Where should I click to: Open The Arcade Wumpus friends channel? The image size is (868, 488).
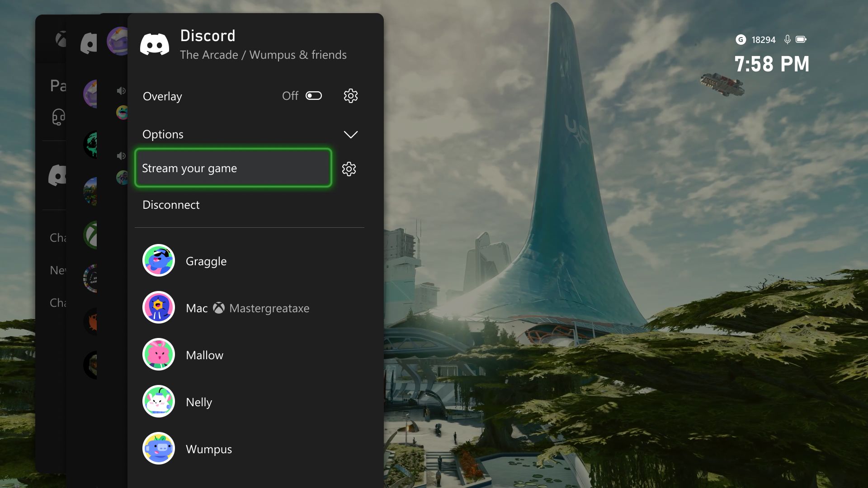[263, 55]
